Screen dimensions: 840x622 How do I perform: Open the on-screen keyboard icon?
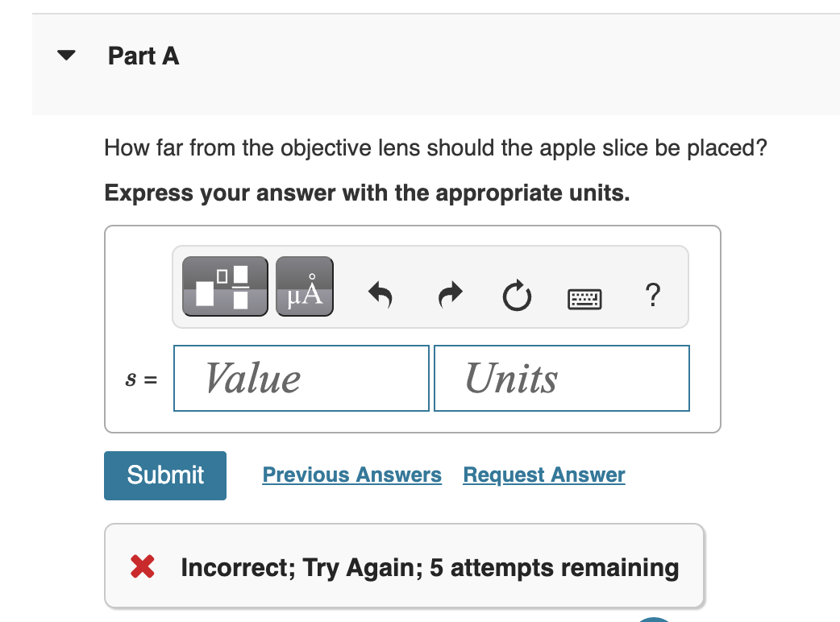(x=584, y=298)
